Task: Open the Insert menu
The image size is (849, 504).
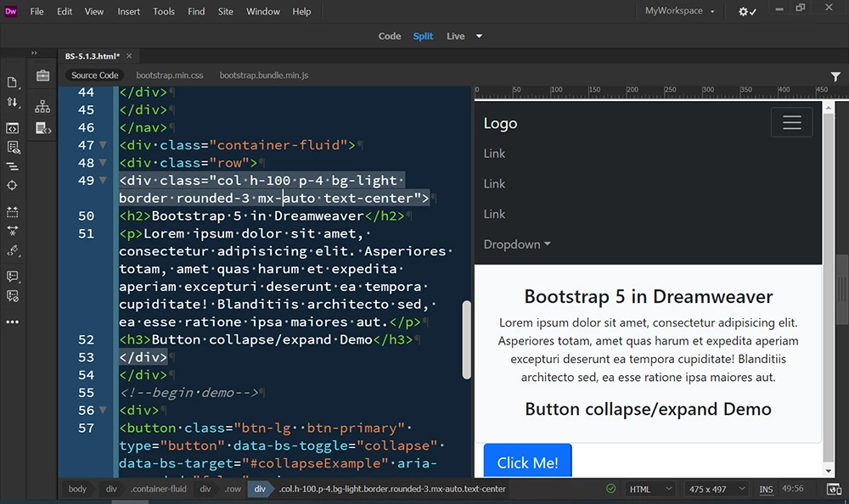Action: (129, 11)
